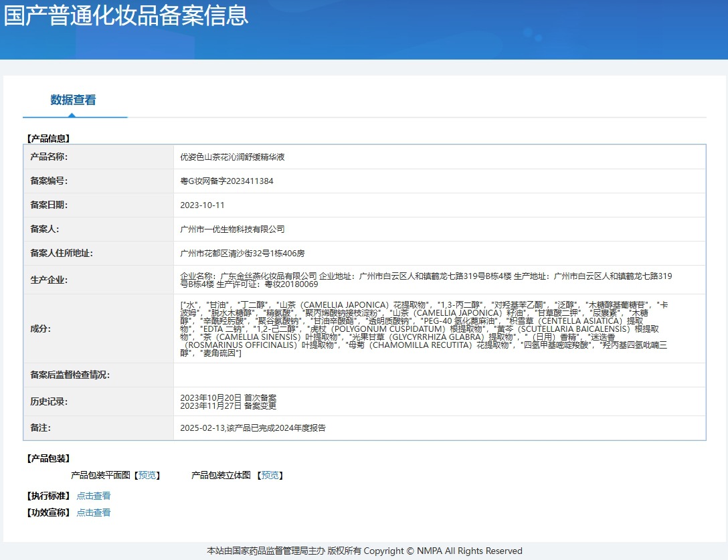Open 预览 link for 产品包装平面图
Screen dimensions: 728x560
click(x=147, y=475)
